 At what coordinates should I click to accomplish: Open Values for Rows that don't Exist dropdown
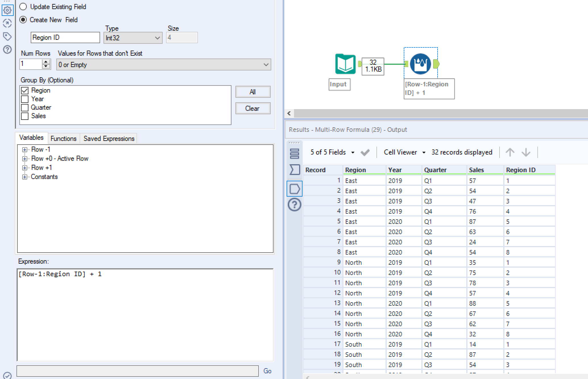click(x=163, y=65)
